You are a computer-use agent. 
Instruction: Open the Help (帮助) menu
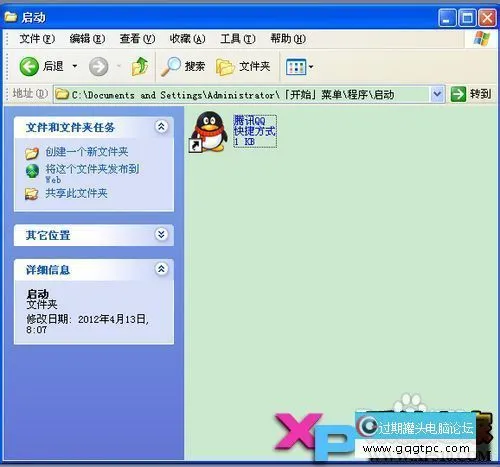coord(288,39)
